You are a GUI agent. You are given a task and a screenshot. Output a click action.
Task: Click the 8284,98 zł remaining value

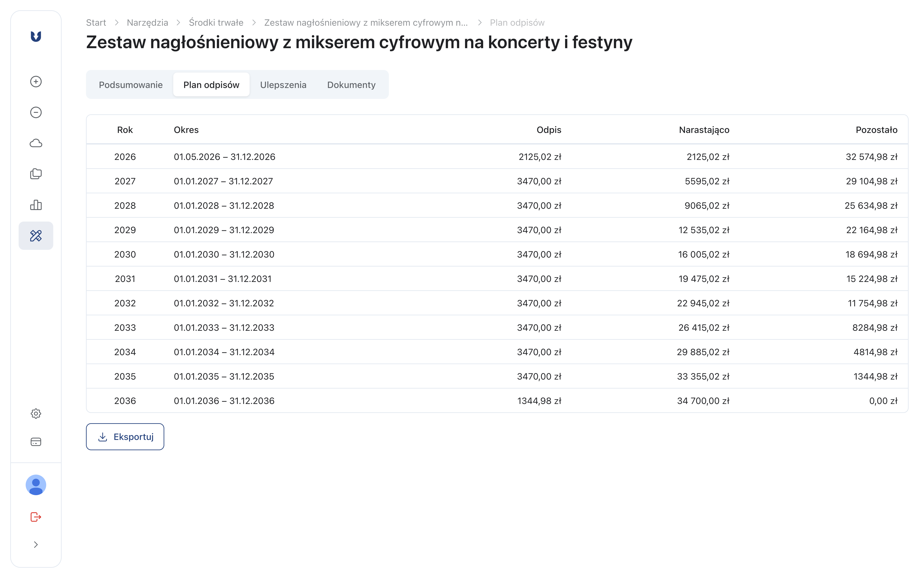click(x=875, y=328)
